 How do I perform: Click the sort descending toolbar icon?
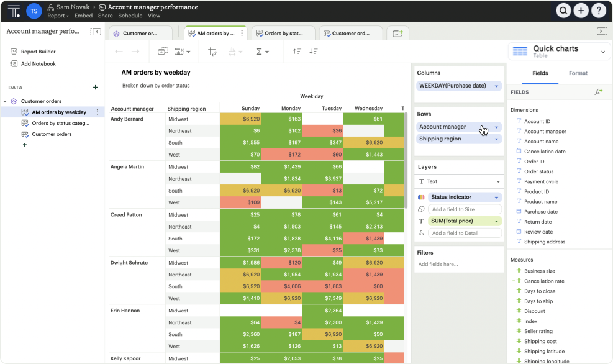314,52
